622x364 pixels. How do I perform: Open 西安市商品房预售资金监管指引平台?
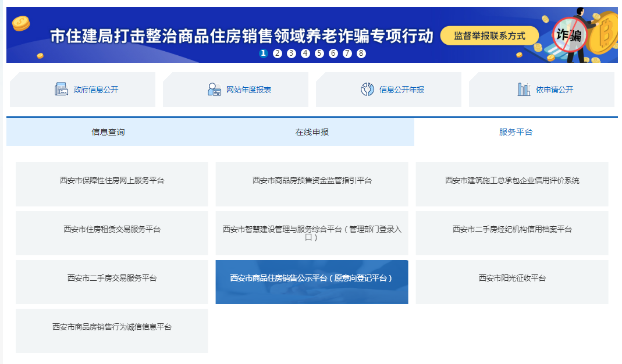click(x=312, y=184)
